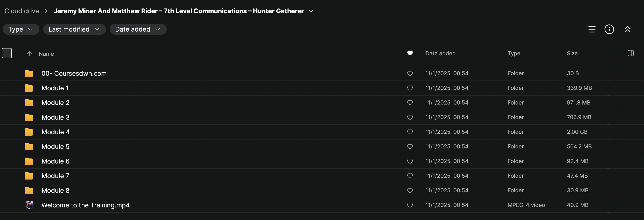644x220 pixels.
Task: Open the info panel icon
Action: tap(609, 29)
